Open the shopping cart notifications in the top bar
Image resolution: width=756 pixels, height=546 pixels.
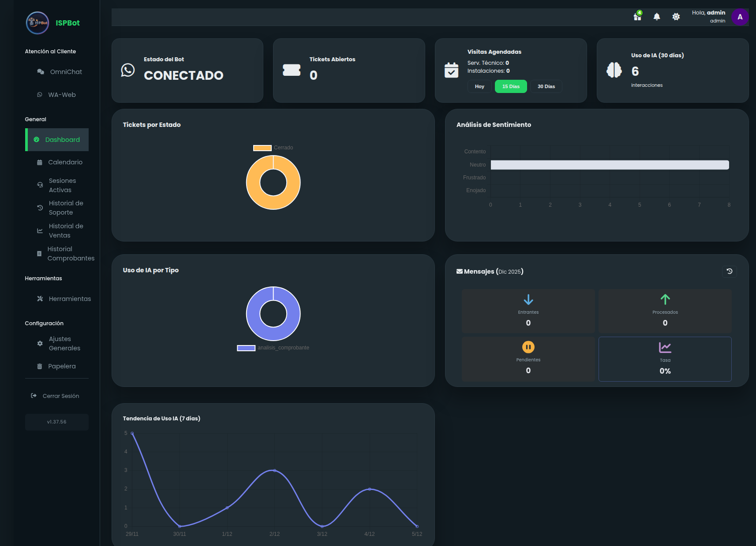pyautogui.click(x=637, y=16)
